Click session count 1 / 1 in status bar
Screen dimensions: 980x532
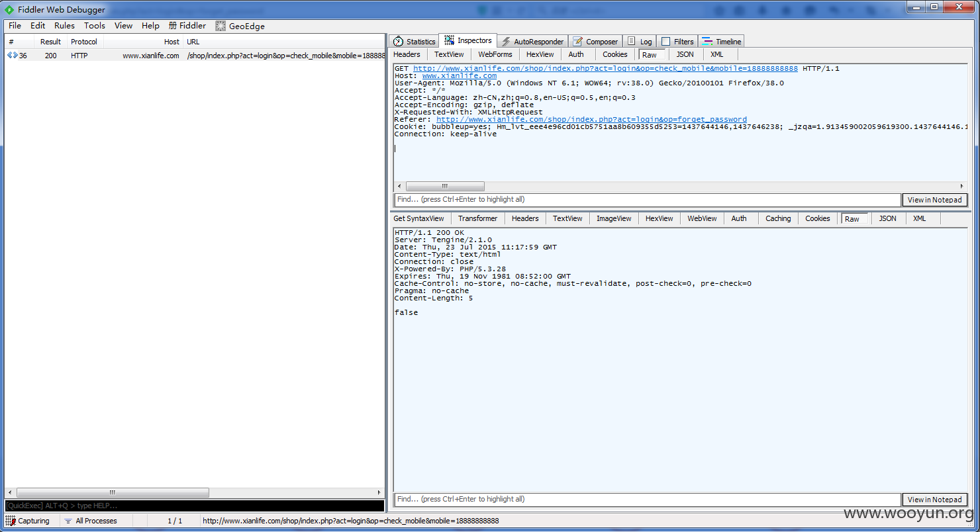(175, 521)
